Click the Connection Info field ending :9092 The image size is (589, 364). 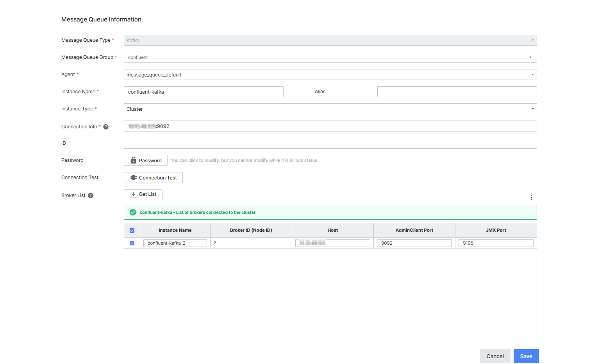click(x=330, y=126)
